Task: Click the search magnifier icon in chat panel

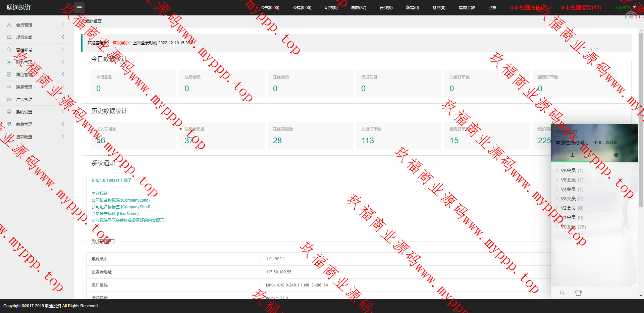Action: (x=562, y=293)
